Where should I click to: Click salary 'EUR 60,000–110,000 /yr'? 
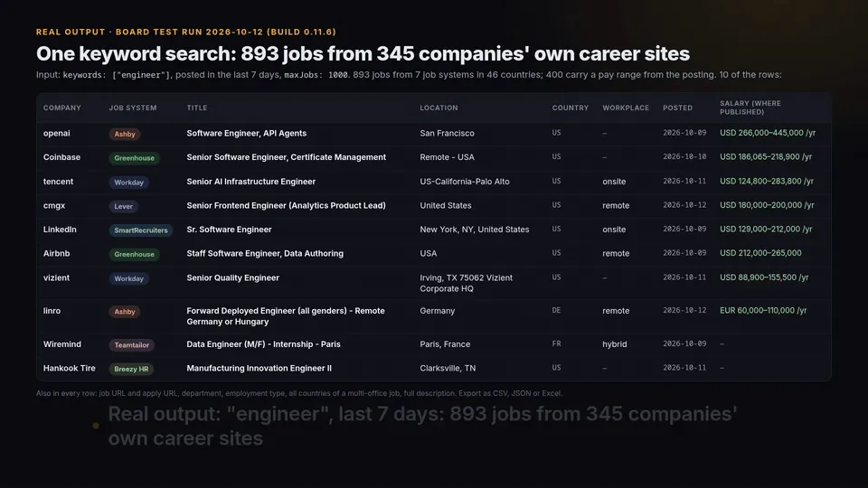[x=763, y=310]
